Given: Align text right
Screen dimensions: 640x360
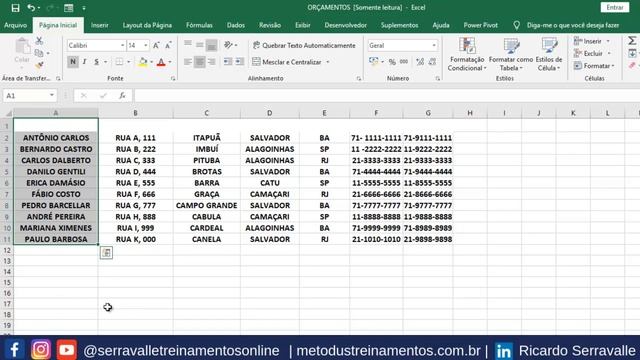Looking at the screenshot, I should click(x=211, y=62).
